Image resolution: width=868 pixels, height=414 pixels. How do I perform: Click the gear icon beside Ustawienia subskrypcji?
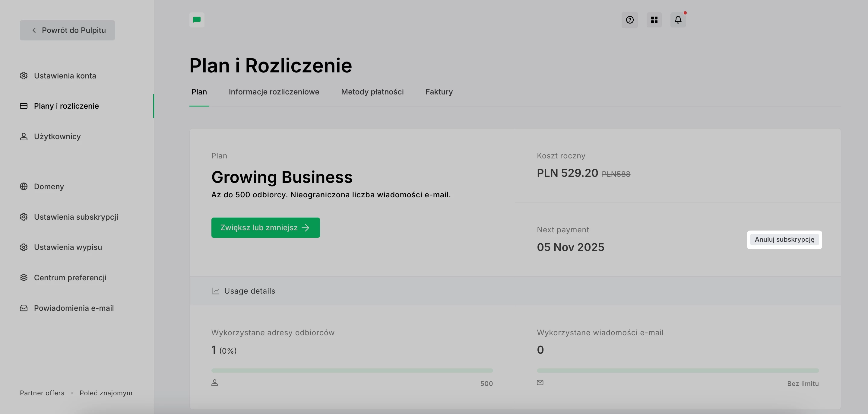click(x=24, y=217)
